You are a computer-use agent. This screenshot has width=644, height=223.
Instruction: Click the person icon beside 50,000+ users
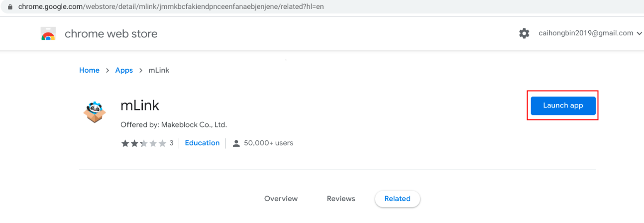236,143
